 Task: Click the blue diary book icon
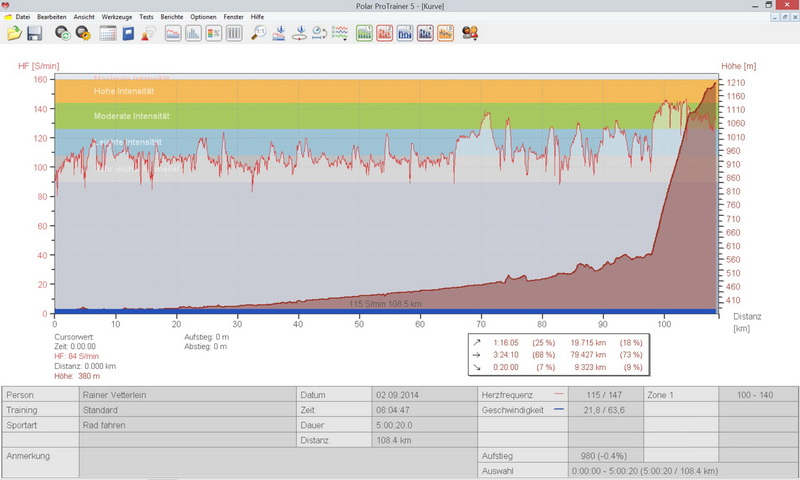(128, 33)
